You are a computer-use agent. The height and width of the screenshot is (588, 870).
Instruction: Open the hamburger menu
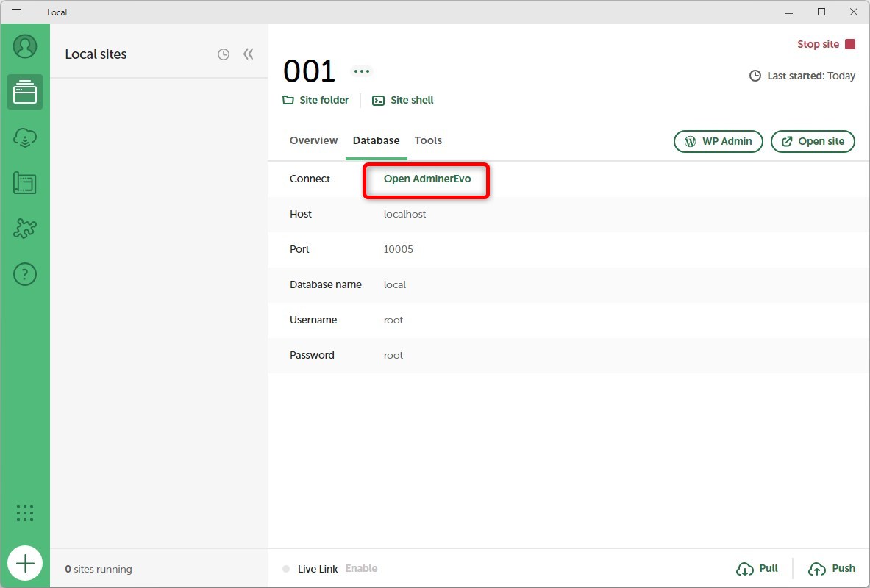[16, 12]
